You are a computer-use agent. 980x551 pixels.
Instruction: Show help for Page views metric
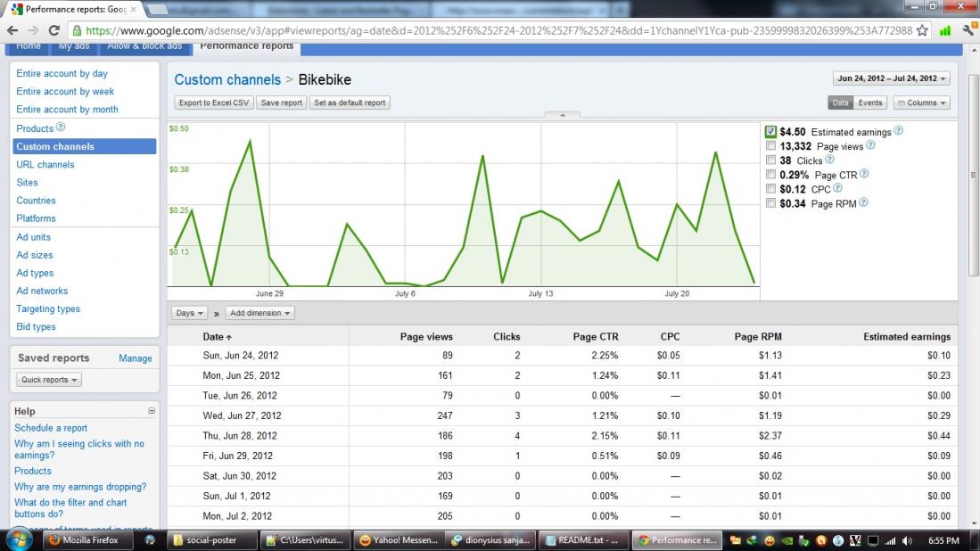point(870,145)
